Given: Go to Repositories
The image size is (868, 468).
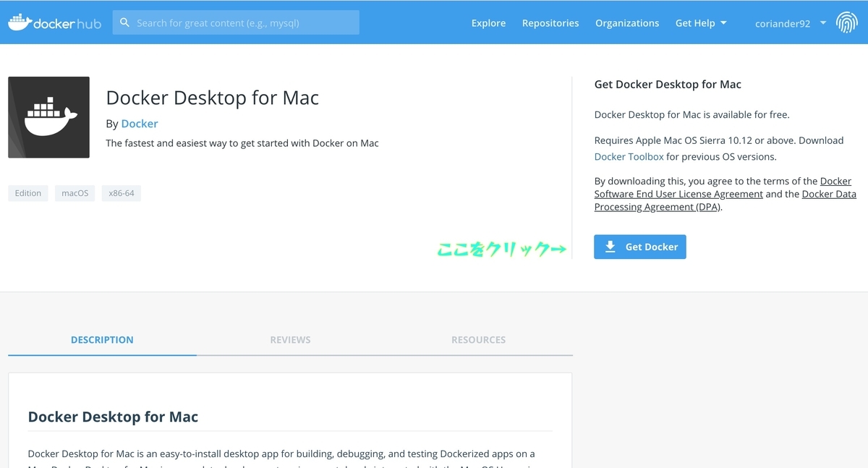Looking at the screenshot, I should tap(550, 23).
